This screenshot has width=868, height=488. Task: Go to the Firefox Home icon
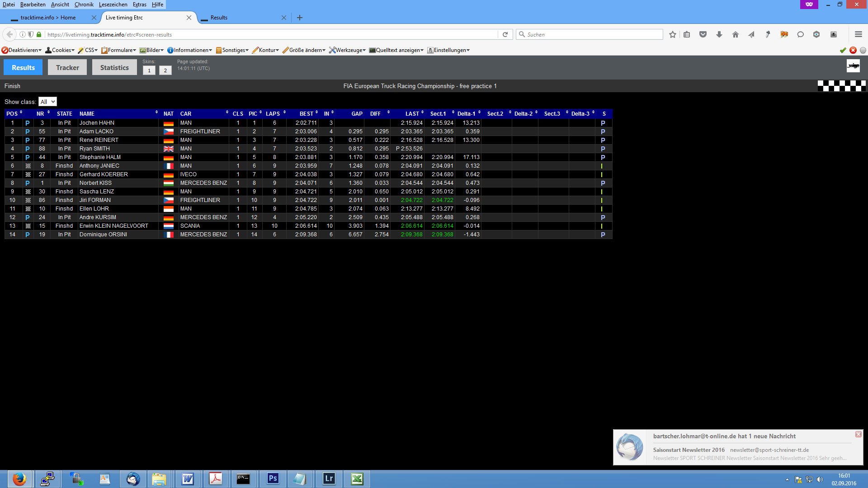click(736, 34)
